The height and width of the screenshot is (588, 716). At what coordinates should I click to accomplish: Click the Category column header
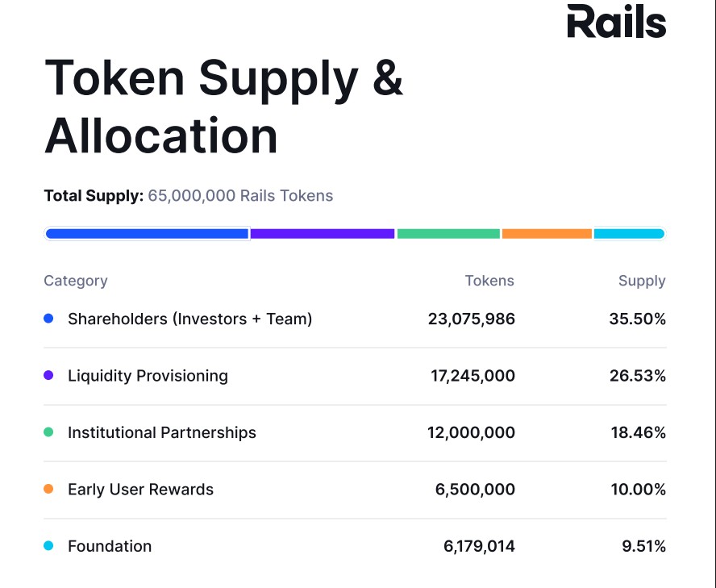click(76, 281)
